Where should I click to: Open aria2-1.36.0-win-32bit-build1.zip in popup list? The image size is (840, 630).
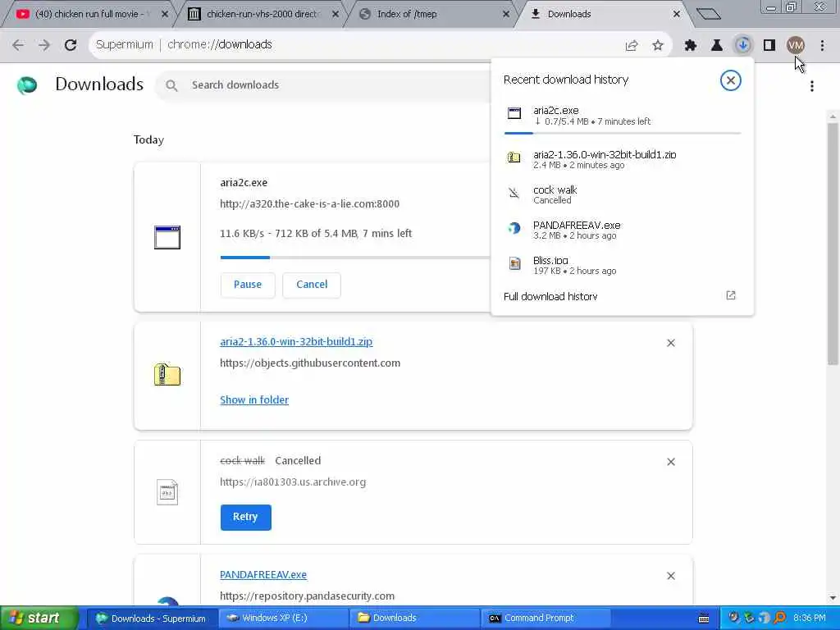tap(623, 160)
